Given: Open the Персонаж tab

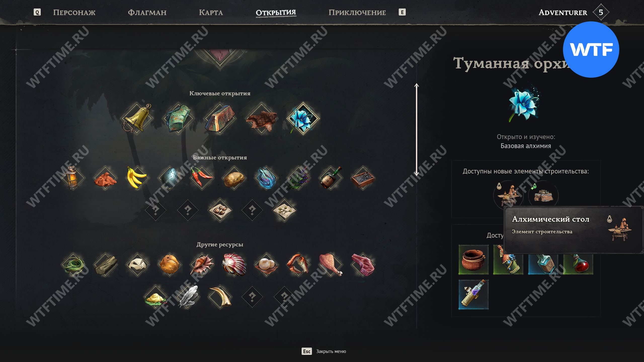Looking at the screenshot, I should pos(74,12).
